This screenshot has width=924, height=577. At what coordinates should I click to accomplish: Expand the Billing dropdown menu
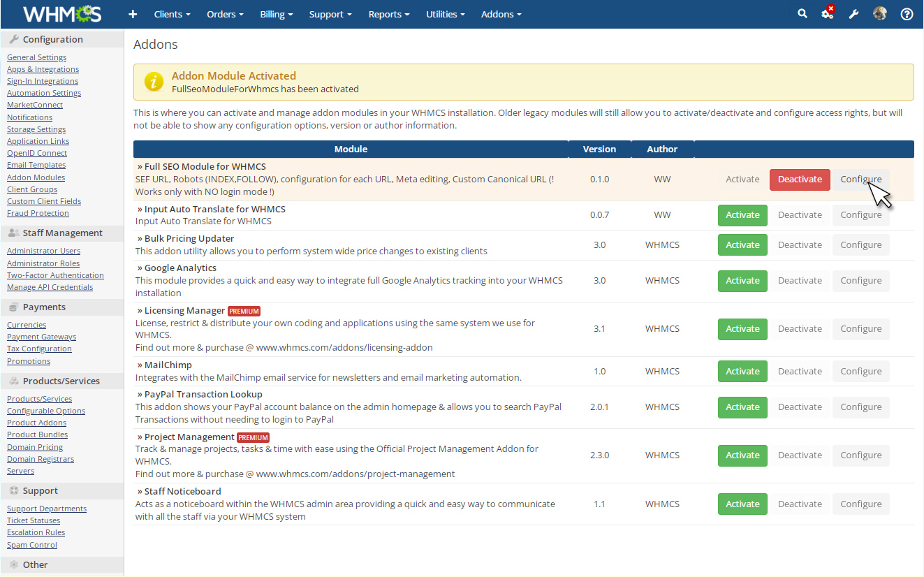(277, 14)
